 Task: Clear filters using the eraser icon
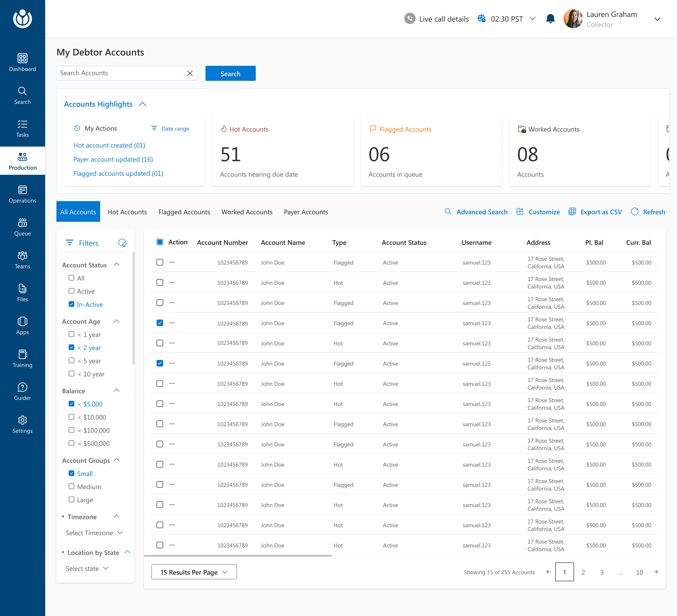122,243
